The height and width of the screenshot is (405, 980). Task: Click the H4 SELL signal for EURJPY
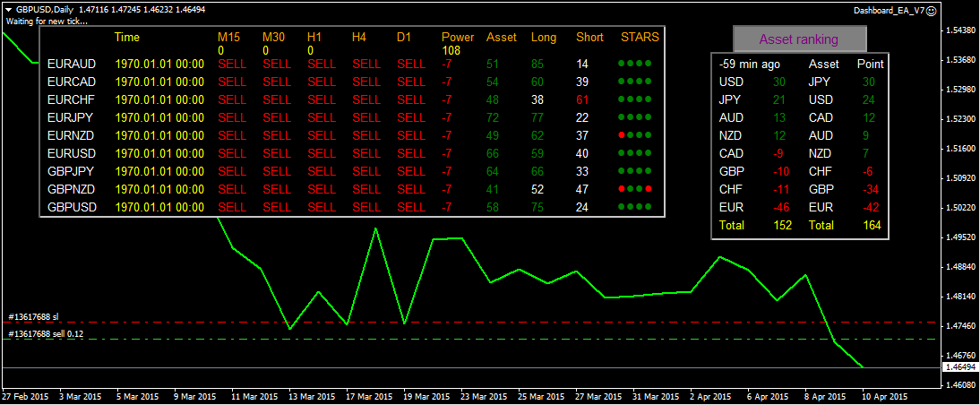pyautogui.click(x=366, y=117)
